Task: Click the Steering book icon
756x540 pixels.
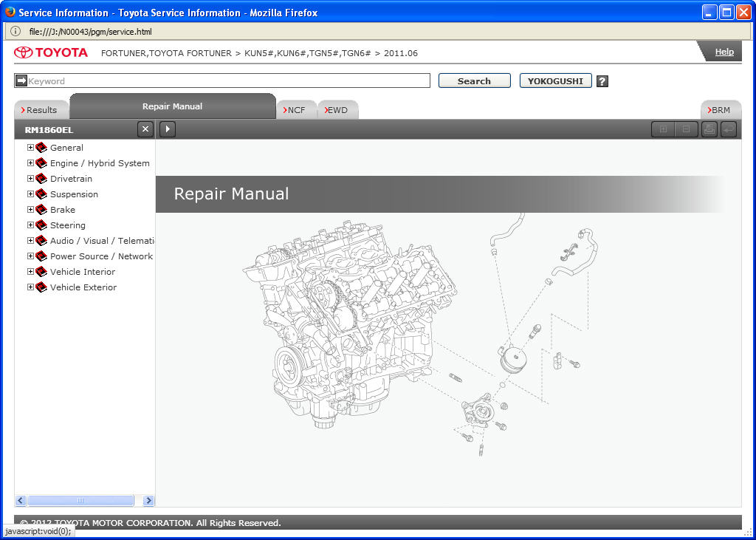Action: click(41, 225)
